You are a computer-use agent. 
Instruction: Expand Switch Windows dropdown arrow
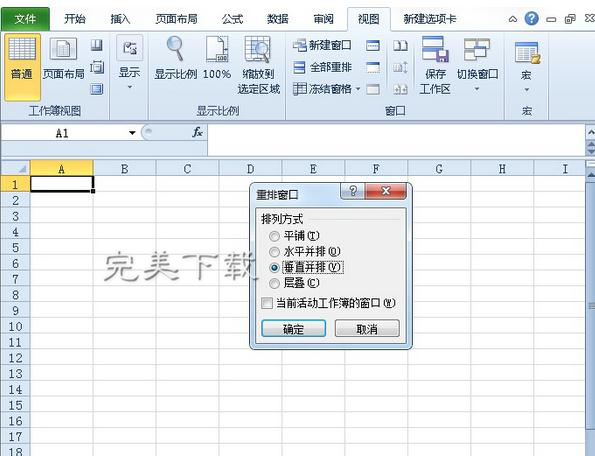477,89
